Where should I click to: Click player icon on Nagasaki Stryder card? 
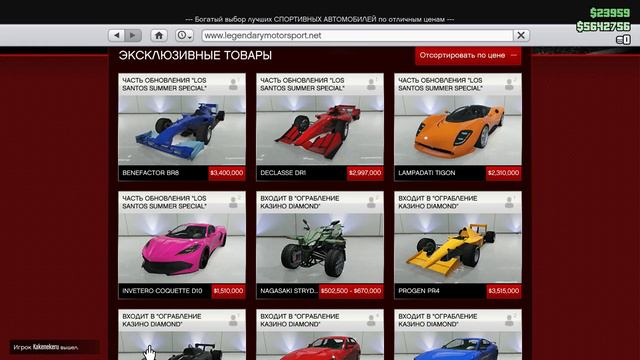371,202
